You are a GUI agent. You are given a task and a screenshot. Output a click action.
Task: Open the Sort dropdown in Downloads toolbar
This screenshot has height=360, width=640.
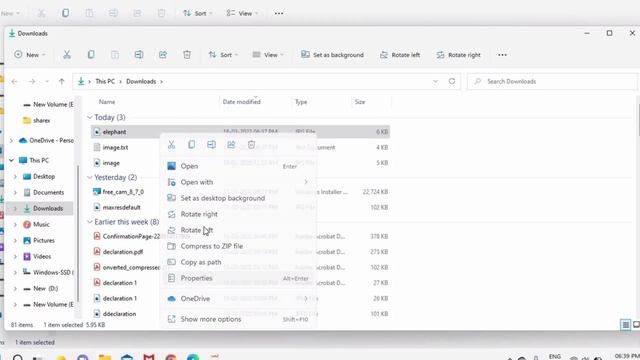pos(223,55)
